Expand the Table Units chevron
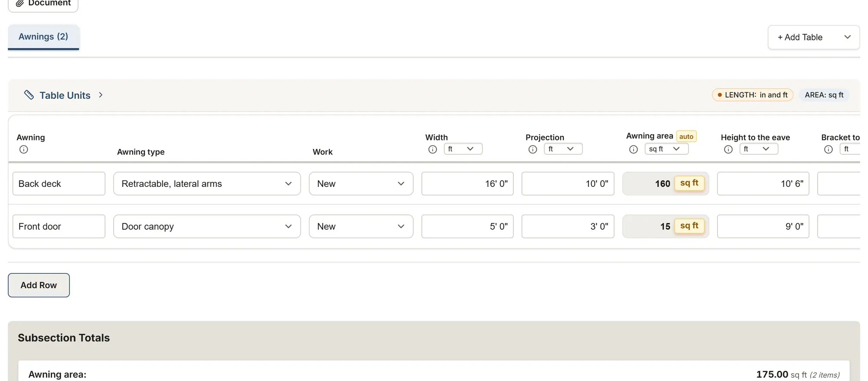The width and height of the screenshot is (868, 381). (x=101, y=95)
